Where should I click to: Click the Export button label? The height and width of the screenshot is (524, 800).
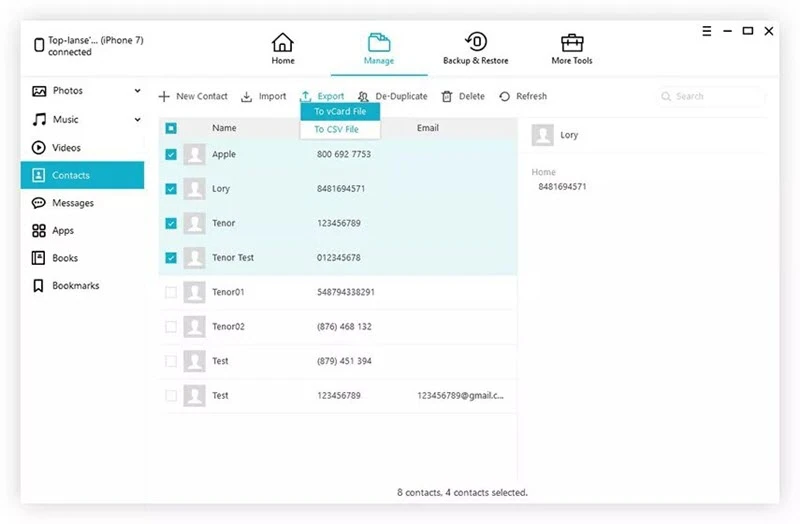331,96
